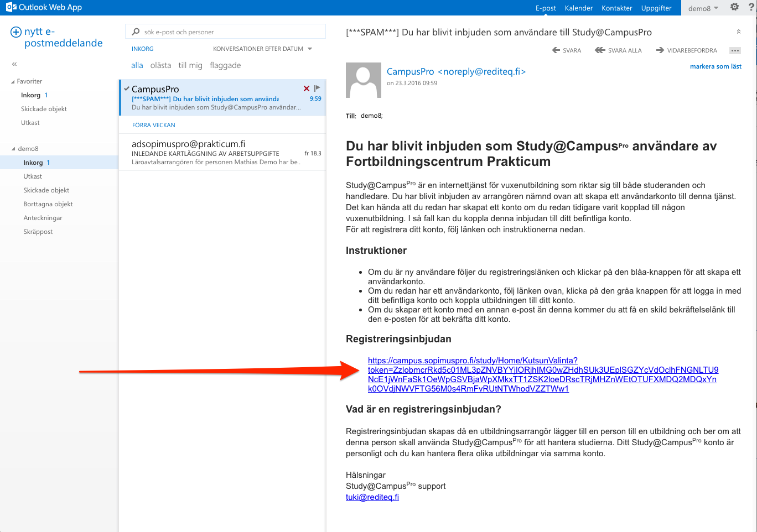Filter by 'flaggade' messages
The width and height of the screenshot is (757, 532).
pos(225,65)
